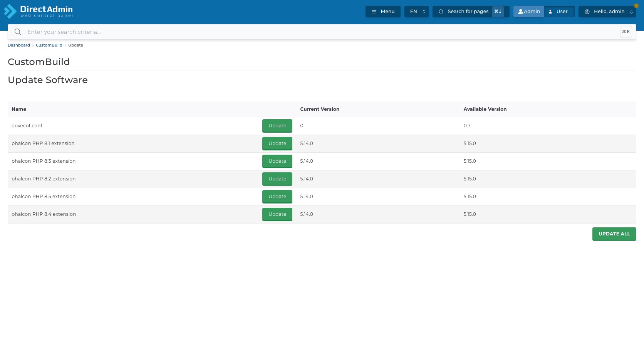
Task: Go to Dashboard breadcrumb link
Action: coord(19,45)
